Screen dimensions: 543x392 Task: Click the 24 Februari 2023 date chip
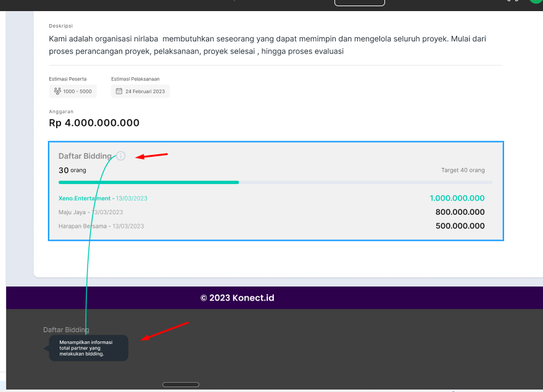point(141,91)
